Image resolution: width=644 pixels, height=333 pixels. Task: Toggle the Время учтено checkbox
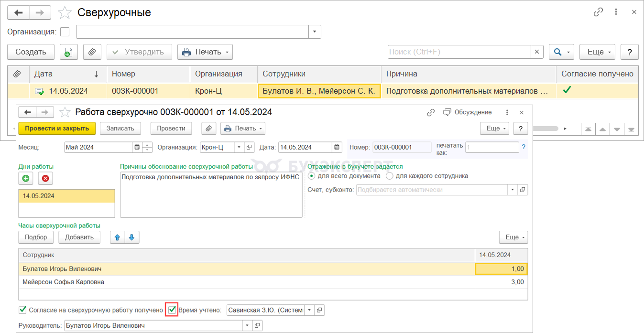click(172, 310)
